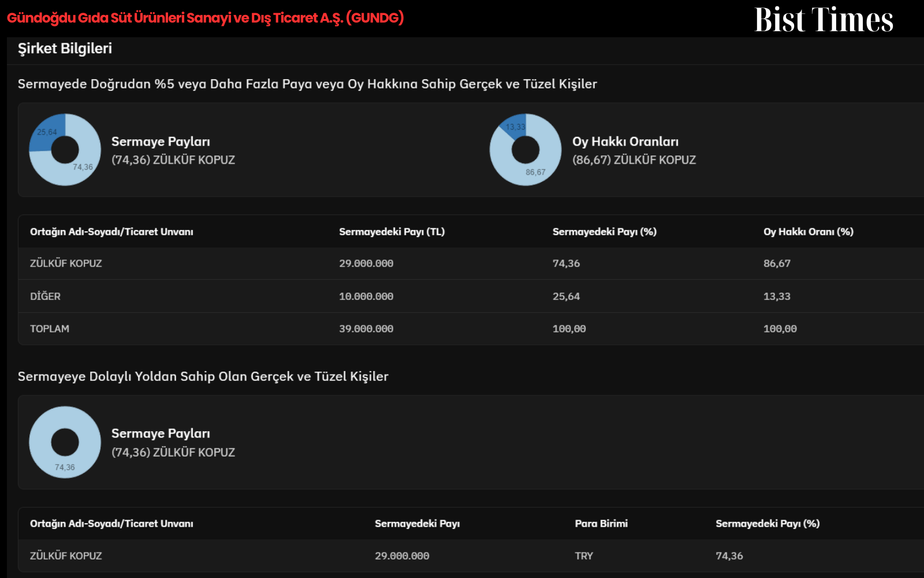Click the Sermayedeki Payı (%) header in first table
The height and width of the screenshot is (578, 924).
605,232
